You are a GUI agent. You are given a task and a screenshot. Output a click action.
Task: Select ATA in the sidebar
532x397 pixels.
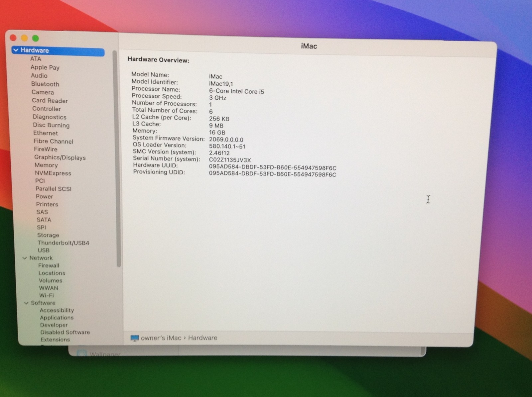click(36, 59)
